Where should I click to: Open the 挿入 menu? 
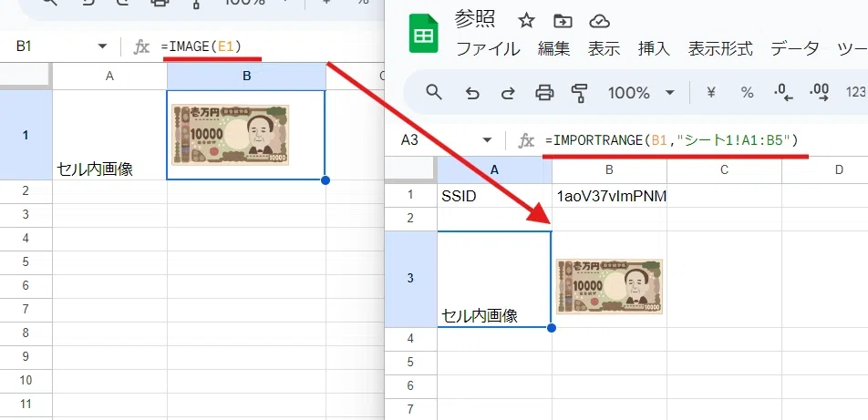(654, 48)
